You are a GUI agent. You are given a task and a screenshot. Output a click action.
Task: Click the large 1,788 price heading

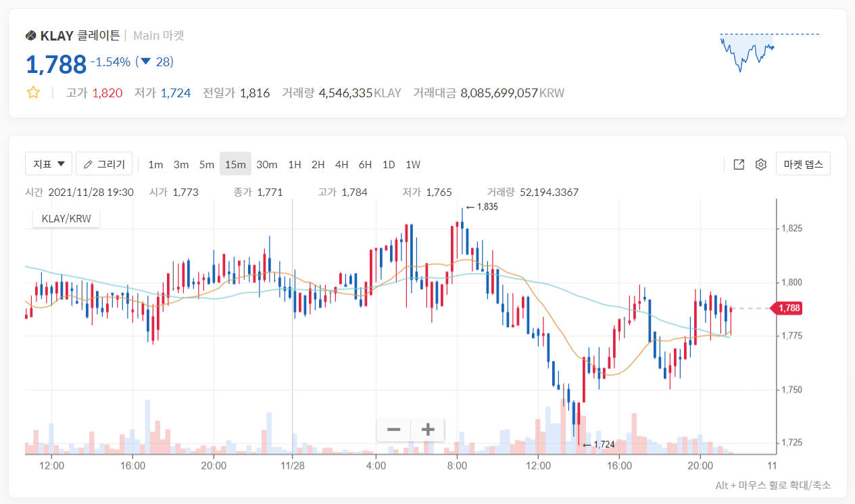[x=56, y=64]
